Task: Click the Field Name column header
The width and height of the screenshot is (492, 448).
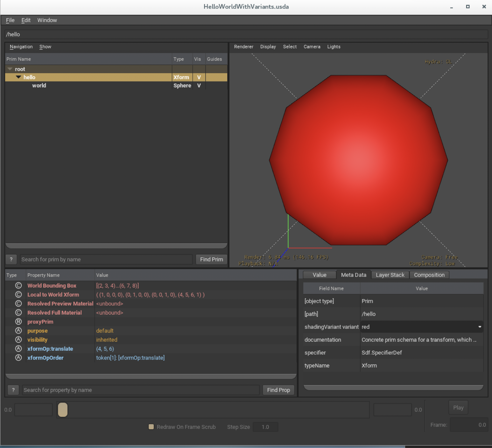Action: tap(331, 288)
